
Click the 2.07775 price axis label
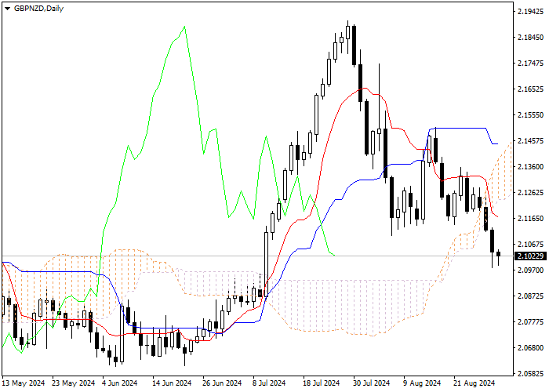coord(530,322)
